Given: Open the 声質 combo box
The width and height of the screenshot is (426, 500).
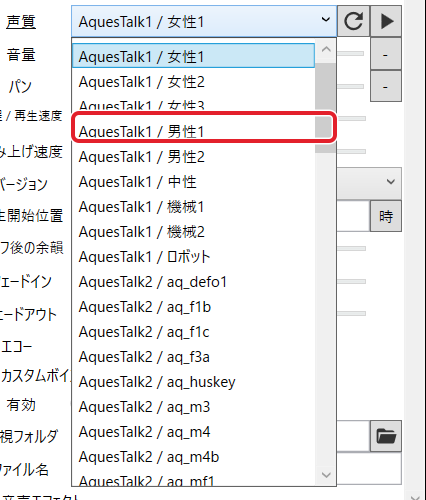Looking at the screenshot, I should (204, 21).
